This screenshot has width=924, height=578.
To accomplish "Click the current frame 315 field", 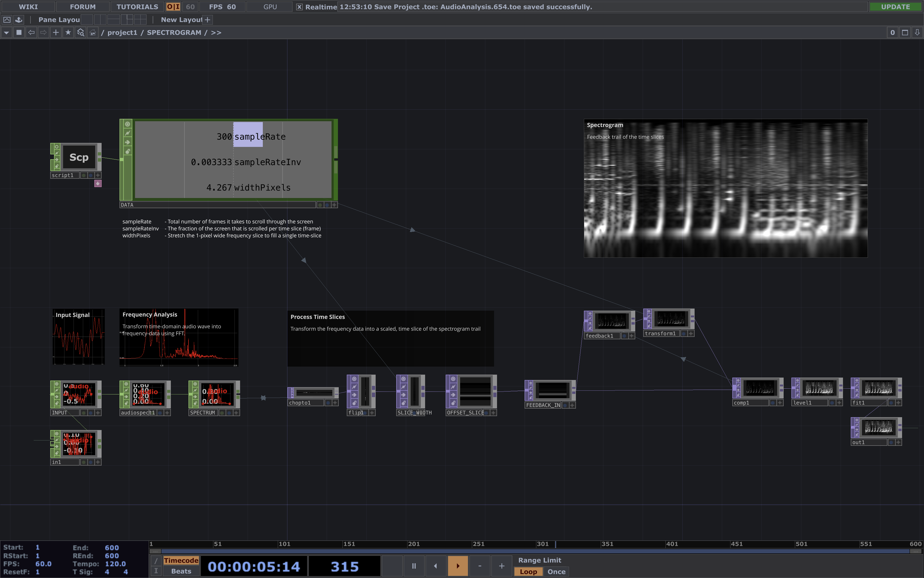I will 344,566.
